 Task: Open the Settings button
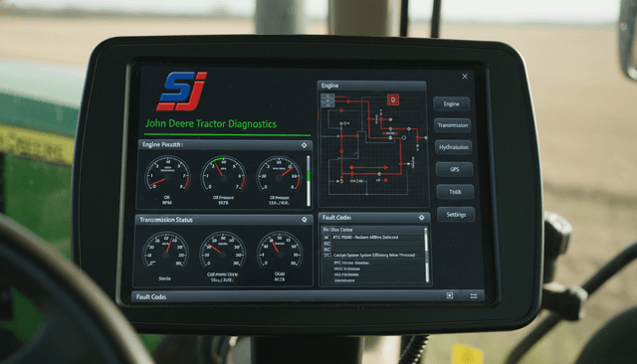click(x=456, y=214)
